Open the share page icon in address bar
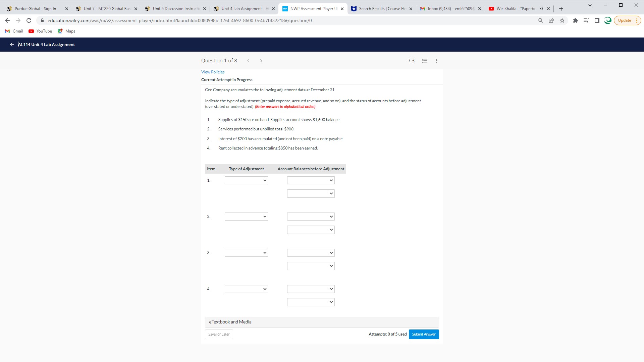The width and height of the screenshot is (644, 362). point(551,20)
